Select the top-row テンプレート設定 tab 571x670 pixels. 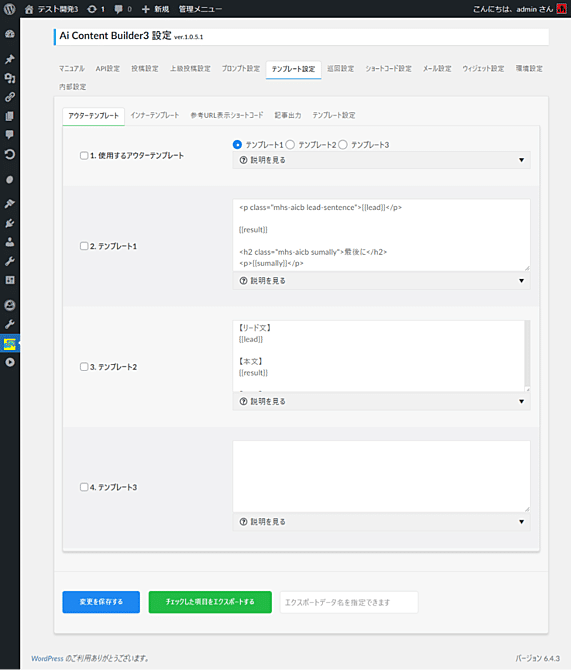[x=293, y=69]
